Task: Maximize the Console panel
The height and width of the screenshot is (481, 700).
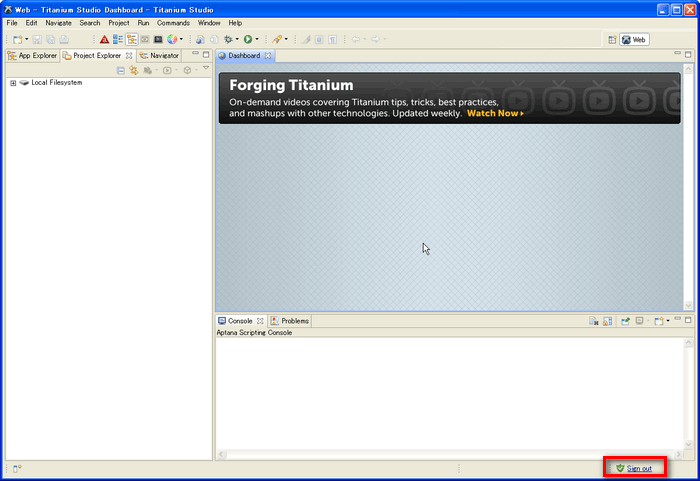Action: pyautogui.click(x=688, y=320)
